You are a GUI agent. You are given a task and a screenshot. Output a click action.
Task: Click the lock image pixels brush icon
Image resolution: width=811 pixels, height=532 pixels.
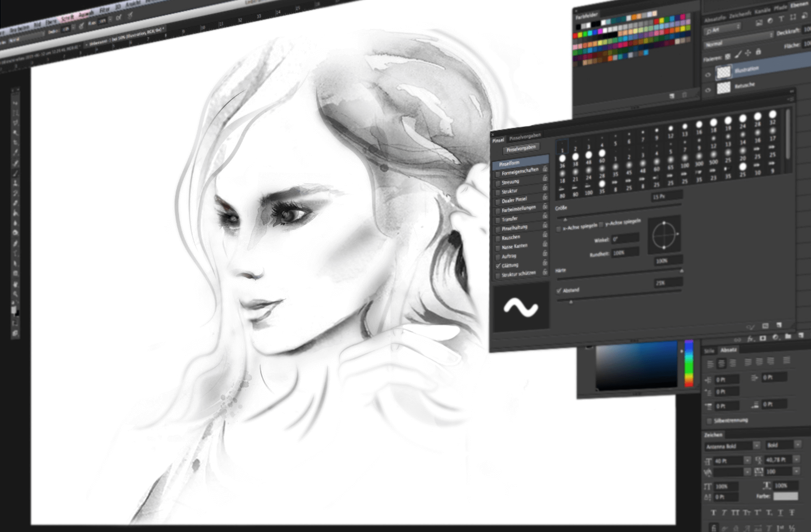point(738,54)
